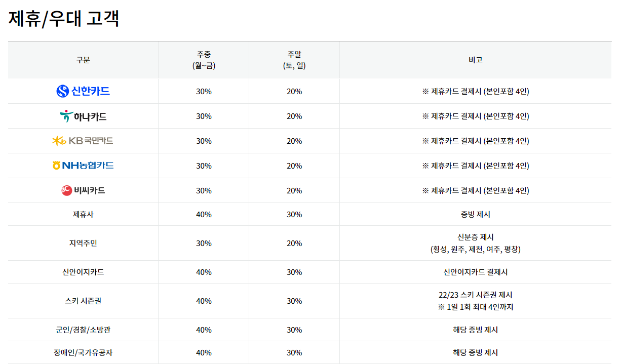Click the KB국민카드 logo
Screen dimensions: 621x364
coord(83,141)
